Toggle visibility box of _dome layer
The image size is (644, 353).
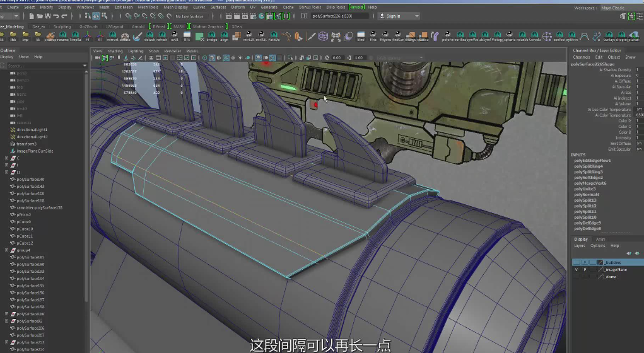point(577,277)
